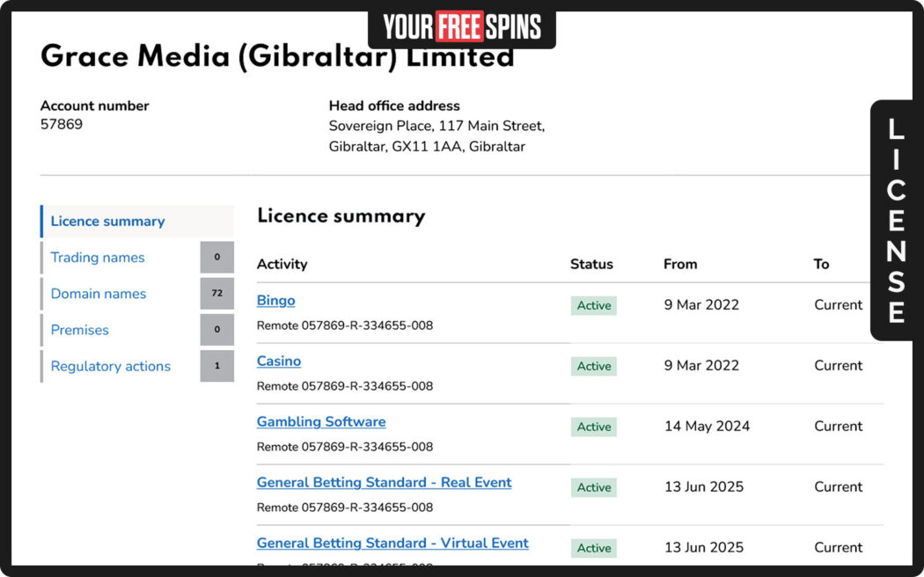Screen dimensions: 924x577
Task: Click the Grace Media (Gibraltar) Limited heading
Action: (x=277, y=55)
